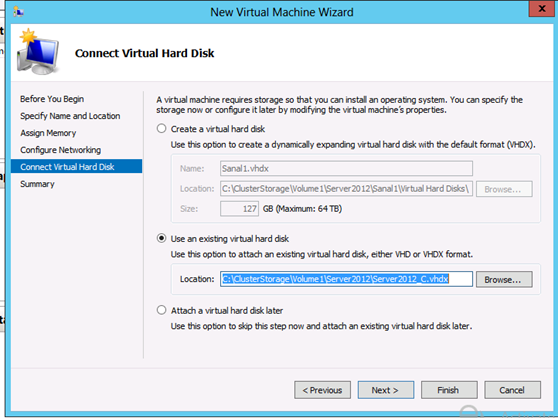The height and width of the screenshot is (418, 558).
Task: Cancel the wizard
Action: coord(512,390)
